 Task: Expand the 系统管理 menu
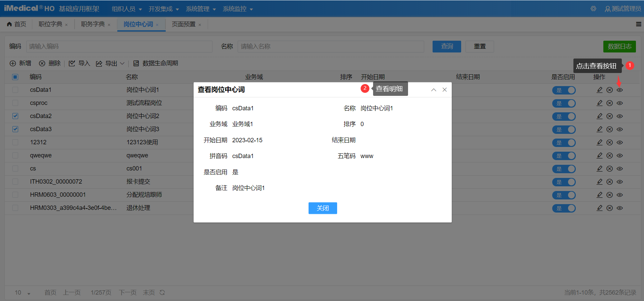[x=201, y=9]
